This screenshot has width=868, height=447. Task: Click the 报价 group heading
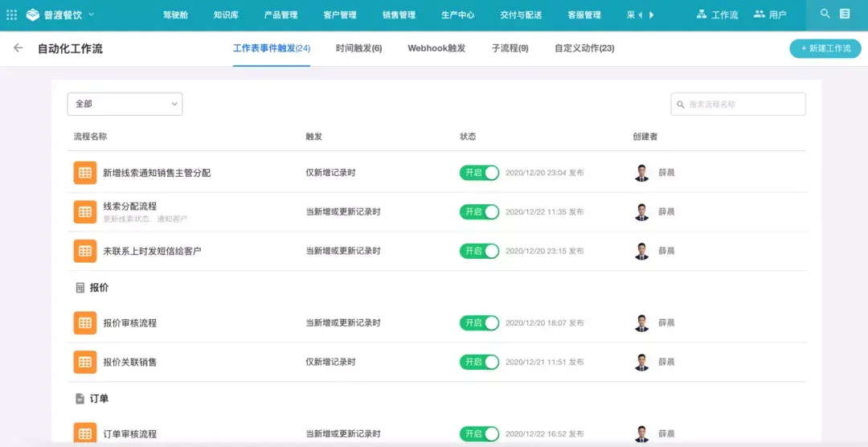(x=99, y=288)
